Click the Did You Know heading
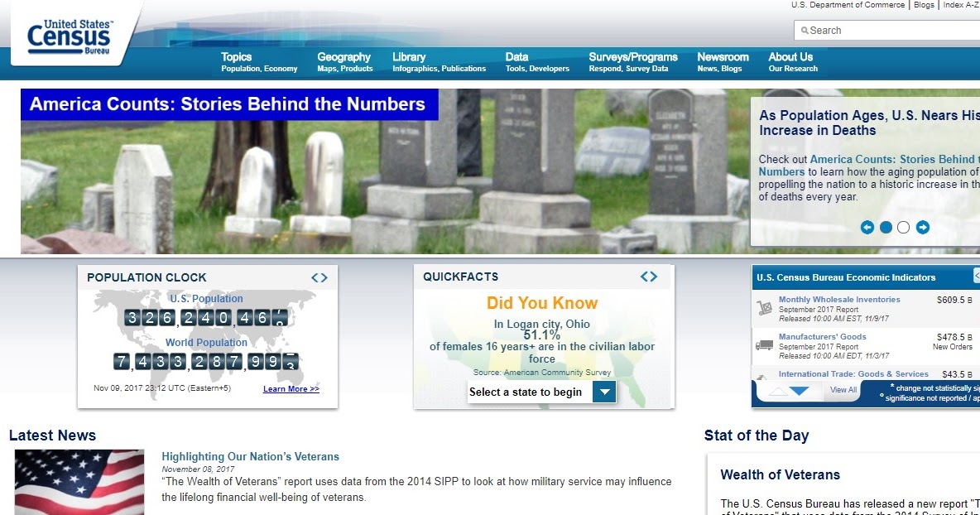This screenshot has height=515, width=980. click(542, 303)
